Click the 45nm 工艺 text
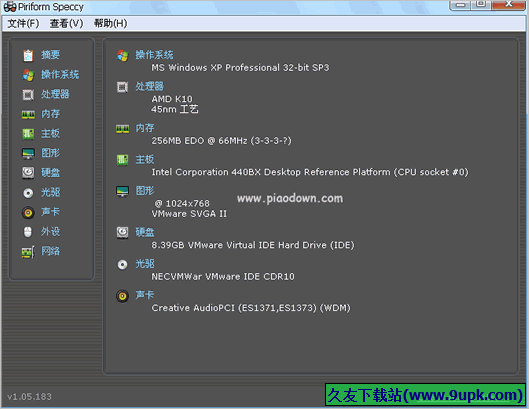The image size is (529, 409). point(175,109)
